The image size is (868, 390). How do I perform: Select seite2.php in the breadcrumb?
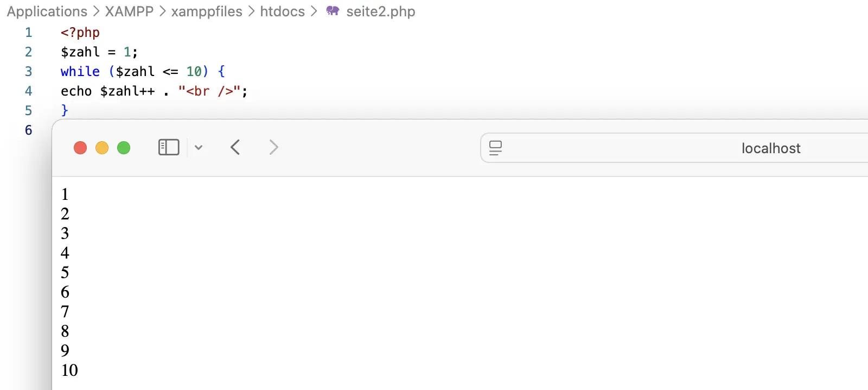[x=381, y=11]
